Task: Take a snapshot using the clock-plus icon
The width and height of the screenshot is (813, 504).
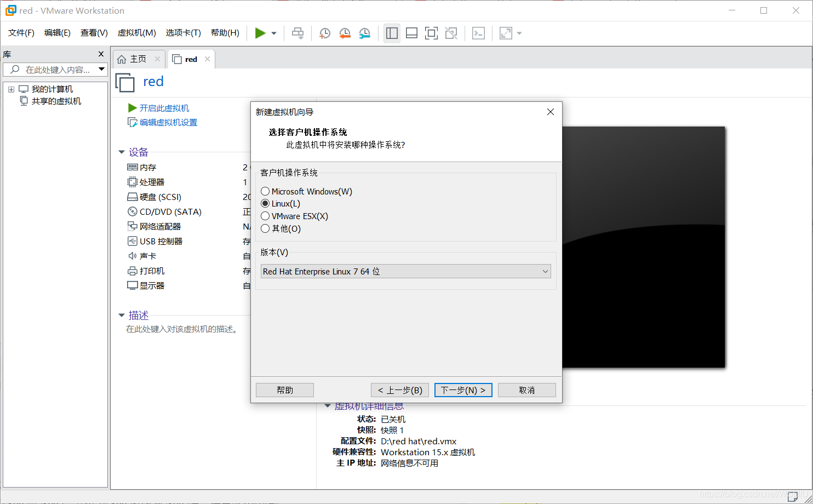Action: (x=325, y=33)
